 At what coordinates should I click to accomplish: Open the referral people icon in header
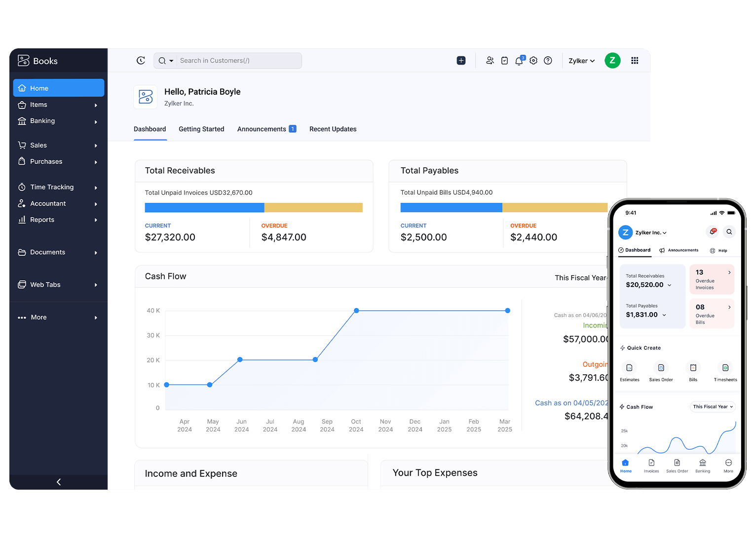click(490, 61)
